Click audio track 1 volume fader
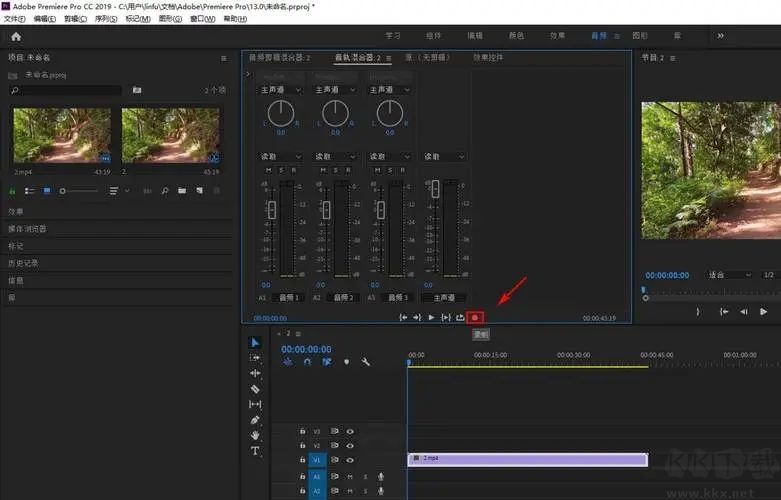The height and width of the screenshot is (500, 781). pyautogui.click(x=271, y=210)
